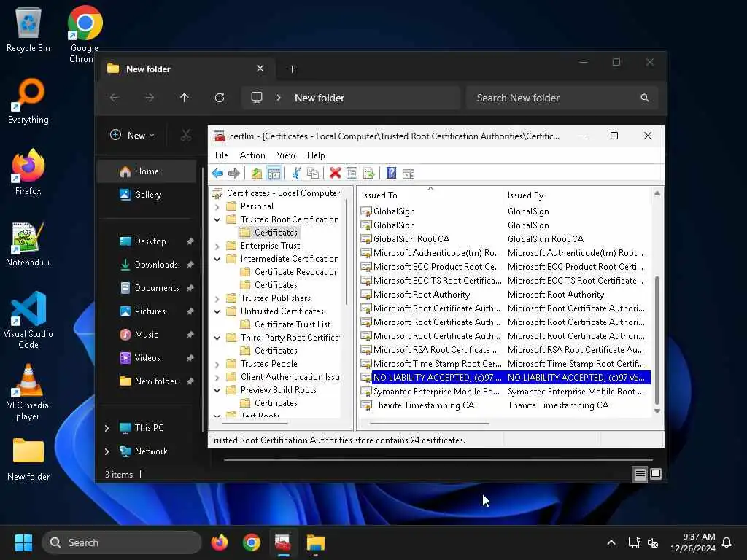This screenshot has width=747, height=560.
Task: Select Microsoft Authenticode(tm) Root certificate row
Action: tap(504, 253)
